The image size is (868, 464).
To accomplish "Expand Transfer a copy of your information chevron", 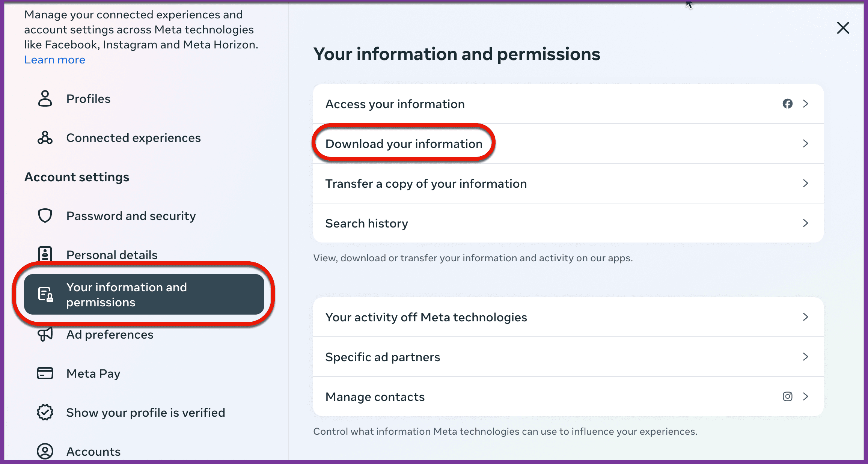I will click(805, 183).
